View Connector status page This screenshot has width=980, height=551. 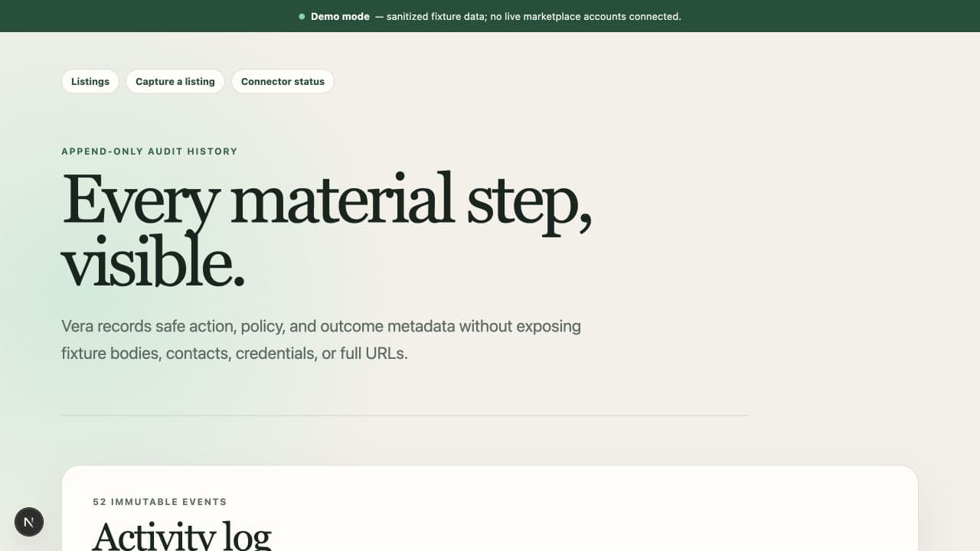283,82
